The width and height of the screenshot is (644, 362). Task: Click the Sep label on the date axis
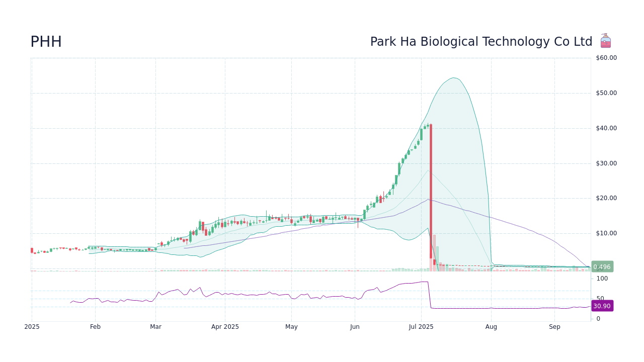[554, 326]
